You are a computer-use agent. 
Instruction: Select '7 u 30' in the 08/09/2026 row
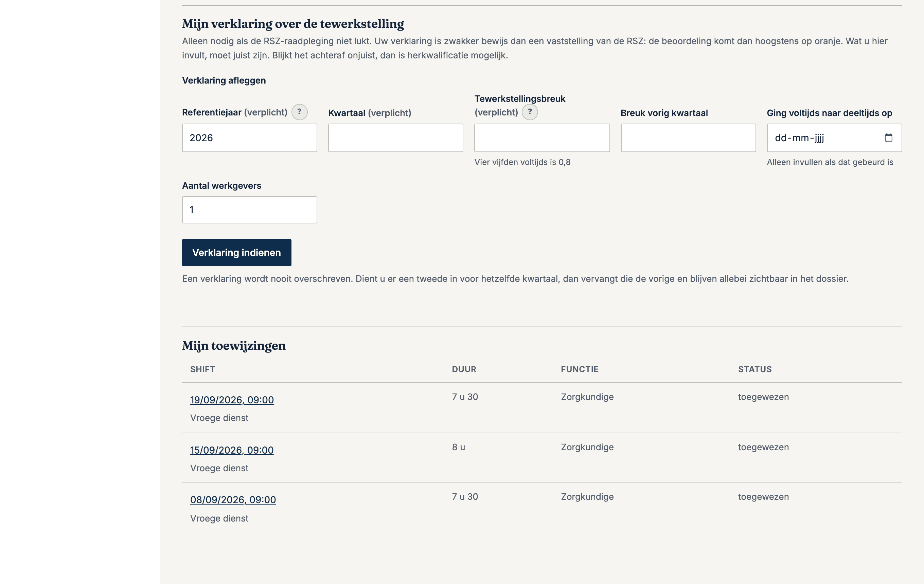click(x=465, y=497)
